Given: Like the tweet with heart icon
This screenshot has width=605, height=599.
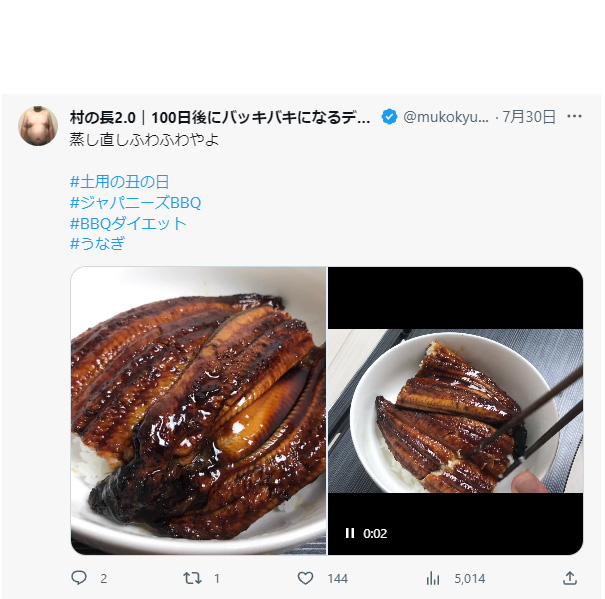Looking at the screenshot, I should pyautogui.click(x=305, y=578).
